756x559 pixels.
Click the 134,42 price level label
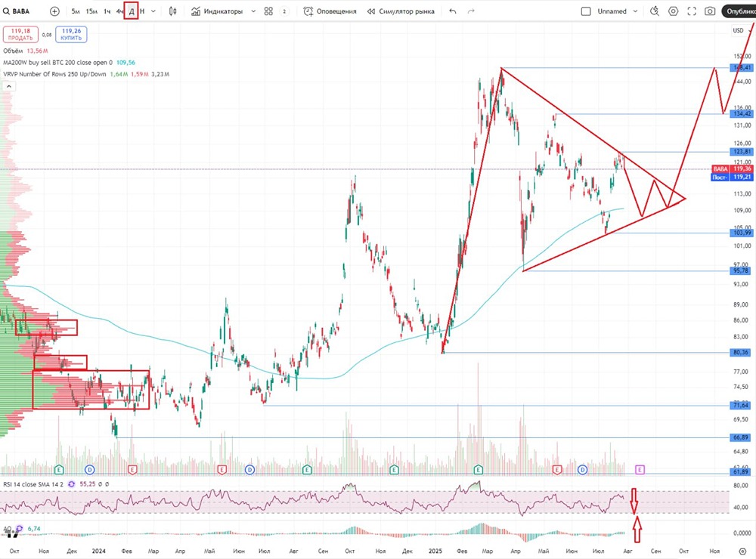pos(742,114)
